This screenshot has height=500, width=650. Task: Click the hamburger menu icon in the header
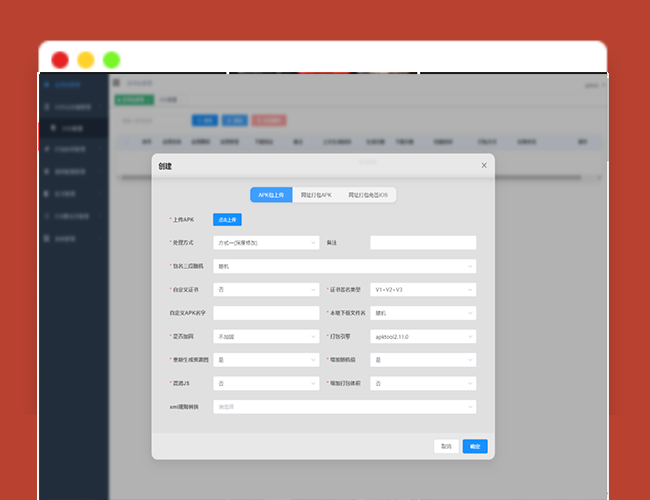tap(116, 83)
